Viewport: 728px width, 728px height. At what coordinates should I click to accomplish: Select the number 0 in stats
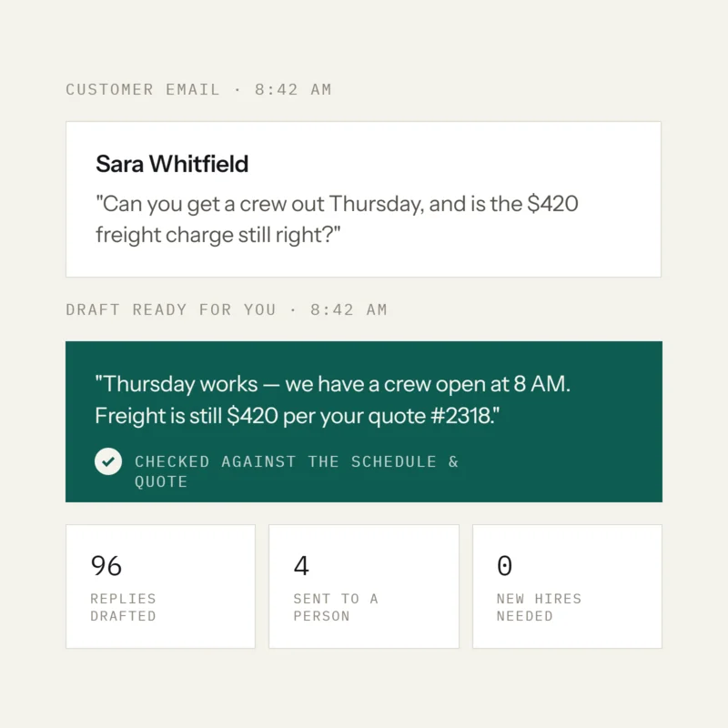click(505, 566)
